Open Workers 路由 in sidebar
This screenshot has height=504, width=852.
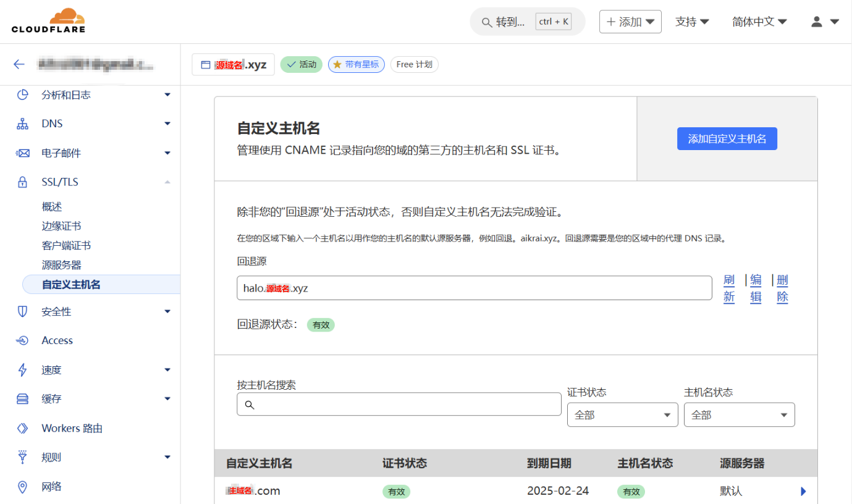click(72, 428)
